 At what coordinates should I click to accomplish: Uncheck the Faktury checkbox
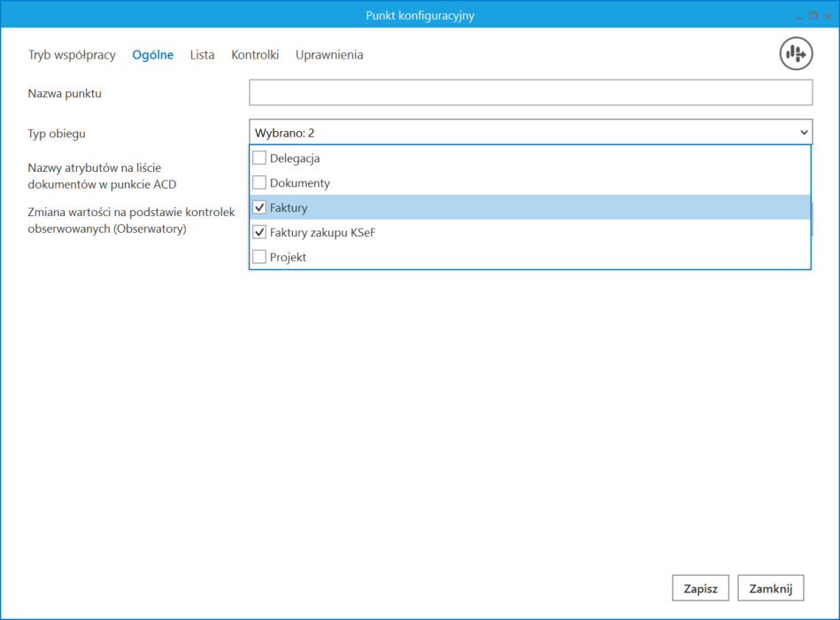pyautogui.click(x=259, y=208)
